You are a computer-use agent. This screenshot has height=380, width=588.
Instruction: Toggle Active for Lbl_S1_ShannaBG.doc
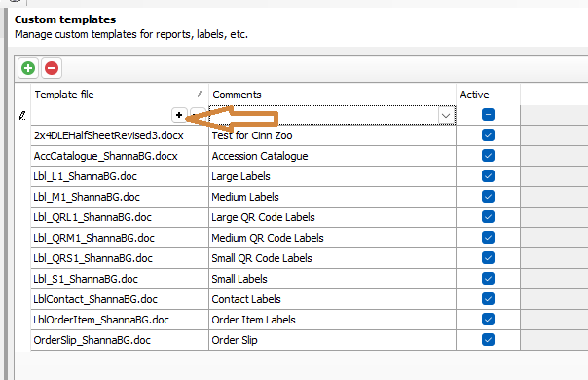tap(488, 279)
